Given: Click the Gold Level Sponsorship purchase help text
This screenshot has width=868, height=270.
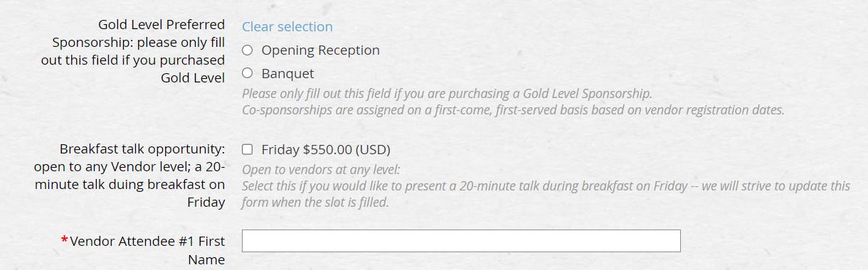Looking at the screenshot, I should pos(447,93).
